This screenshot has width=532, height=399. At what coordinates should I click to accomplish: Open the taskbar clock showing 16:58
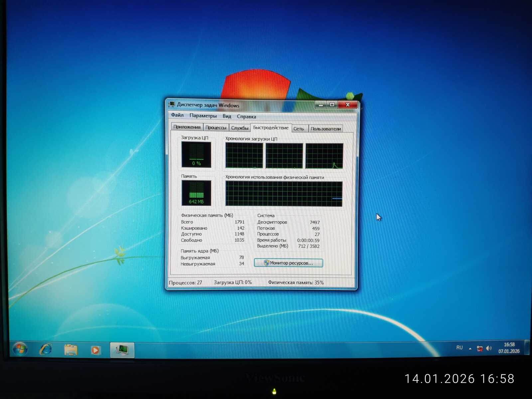(x=509, y=348)
